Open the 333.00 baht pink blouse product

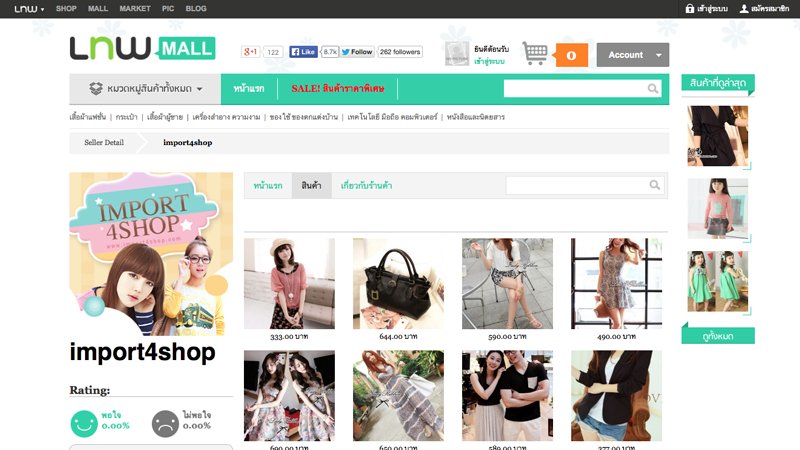coord(289,283)
